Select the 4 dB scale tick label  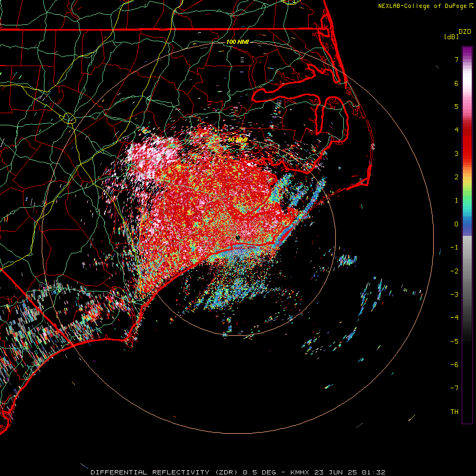point(456,130)
